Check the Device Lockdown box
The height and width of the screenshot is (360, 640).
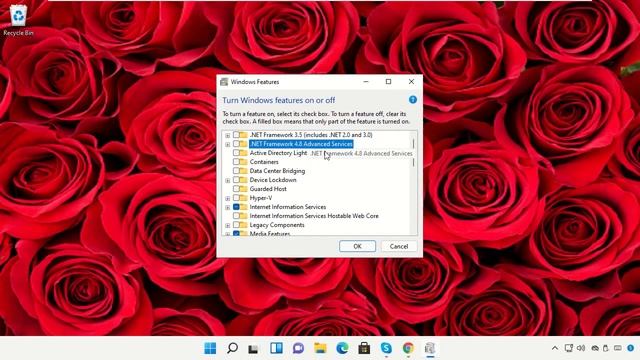[236, 180]
